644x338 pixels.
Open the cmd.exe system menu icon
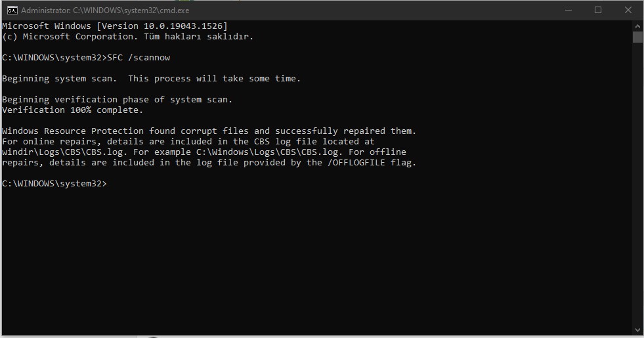(12, 10)
